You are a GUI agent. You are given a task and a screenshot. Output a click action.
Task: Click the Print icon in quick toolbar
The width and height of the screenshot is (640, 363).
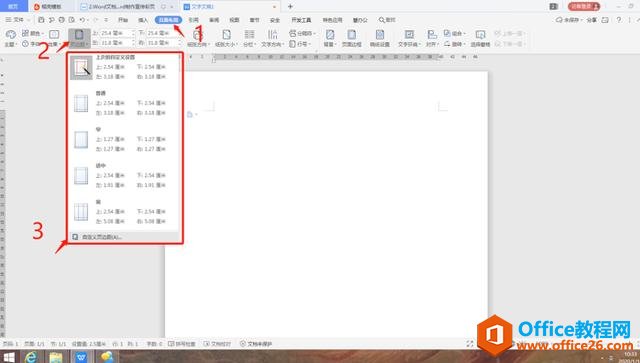[x=62, y=20]
